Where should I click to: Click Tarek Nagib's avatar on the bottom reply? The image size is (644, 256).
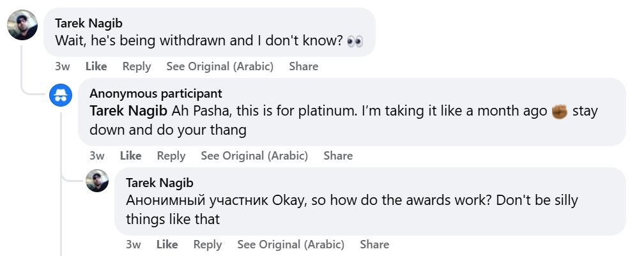pyautogui.click(x=97, y=181)
